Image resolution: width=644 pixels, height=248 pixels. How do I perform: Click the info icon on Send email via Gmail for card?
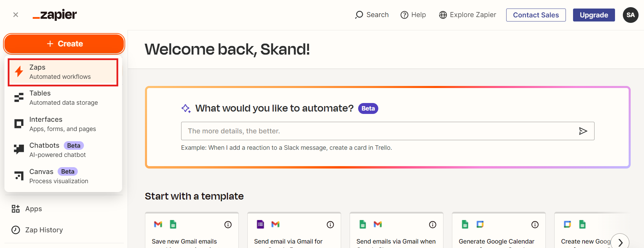(330, 224)
